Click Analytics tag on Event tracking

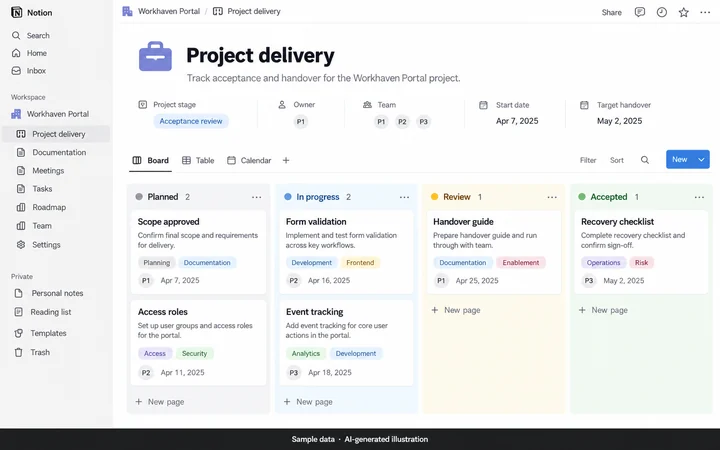[306, 354]
